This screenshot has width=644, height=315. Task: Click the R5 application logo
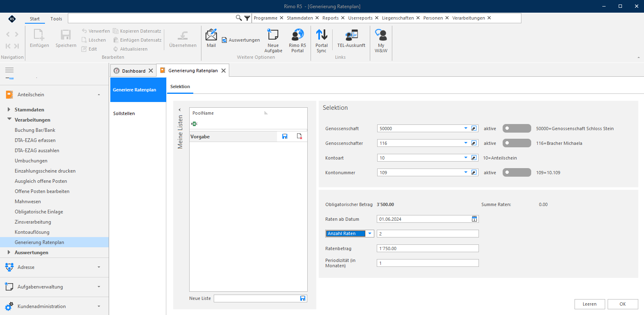tap(12, 19)
